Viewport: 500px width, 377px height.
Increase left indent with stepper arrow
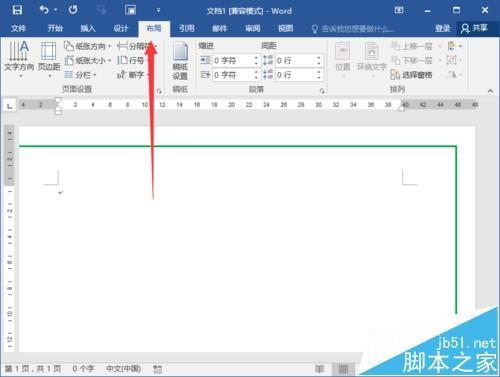coord(256,58)
